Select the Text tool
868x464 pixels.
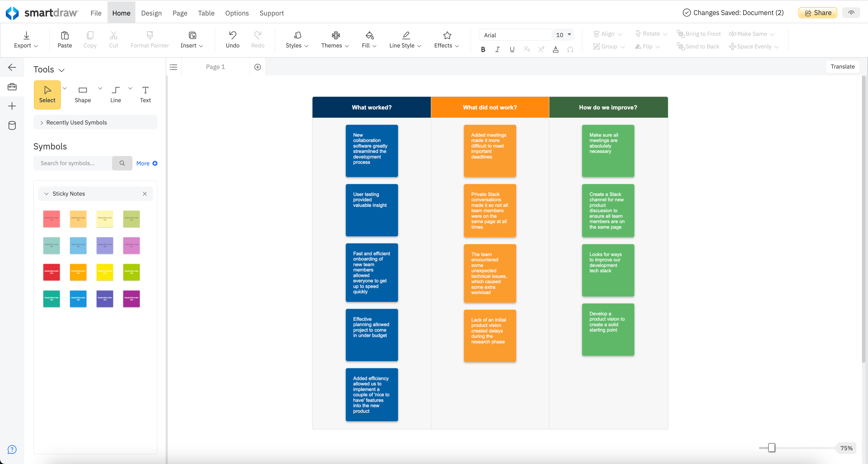pos(145,94)
